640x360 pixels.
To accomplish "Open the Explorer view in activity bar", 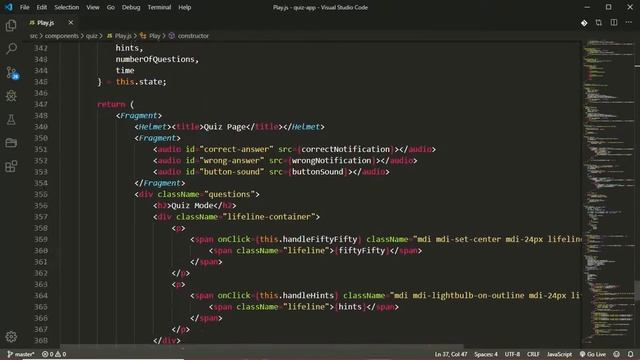I will tap(11, 26).
